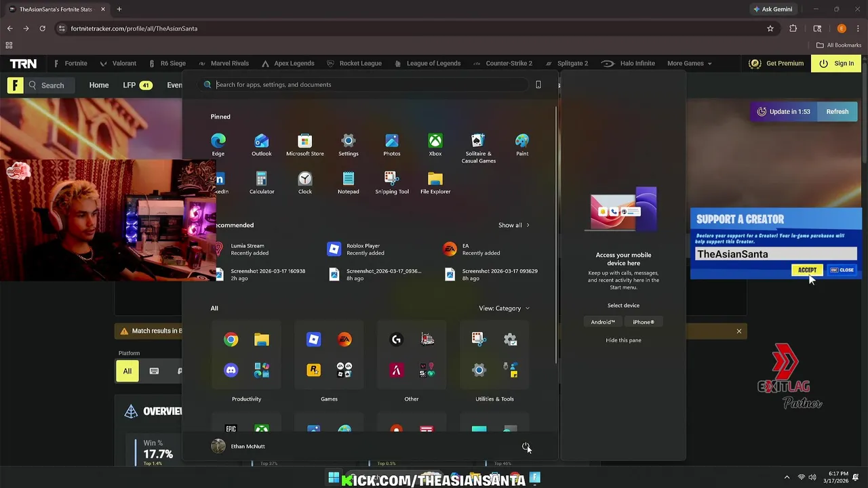Click the tracker site Search box
Screen dimensions: 868x488
pos(52,85)
